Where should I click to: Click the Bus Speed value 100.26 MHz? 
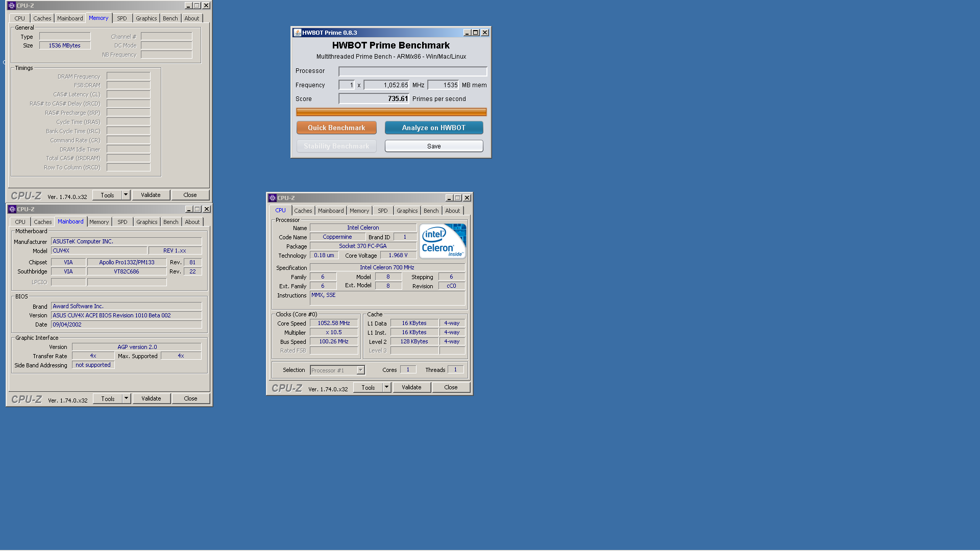[x=334, y=341]
